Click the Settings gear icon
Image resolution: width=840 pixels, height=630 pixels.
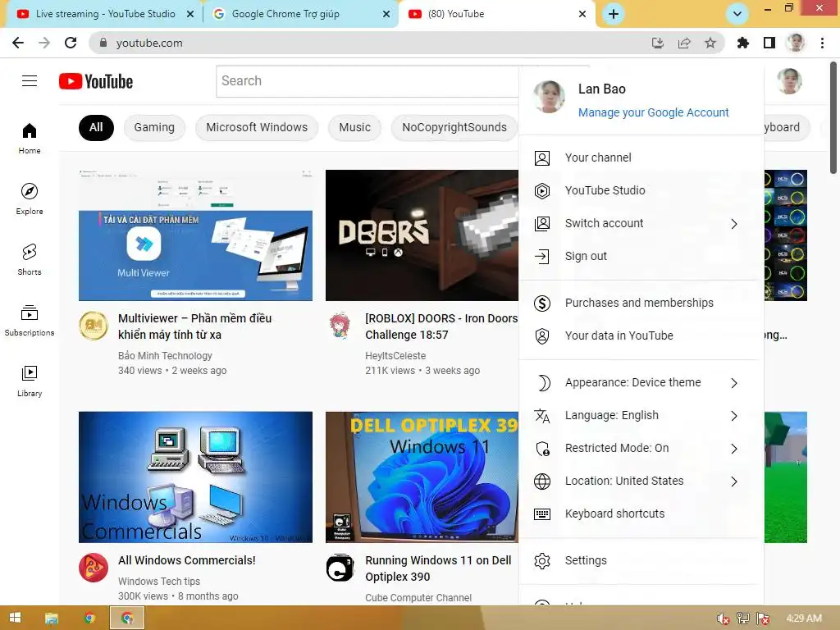point(542,561)
